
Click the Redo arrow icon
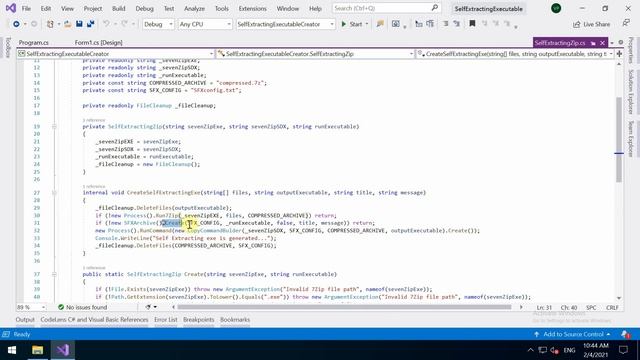124,24
